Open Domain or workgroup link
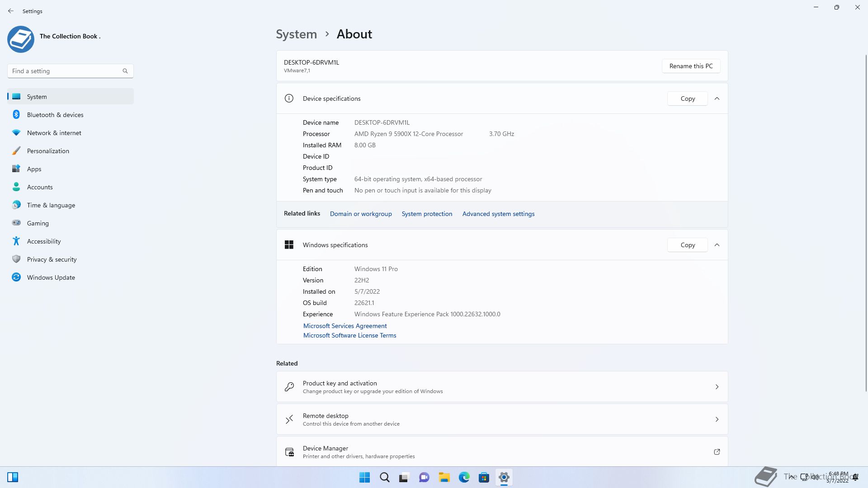868x488 pixels. coord(361,214)
